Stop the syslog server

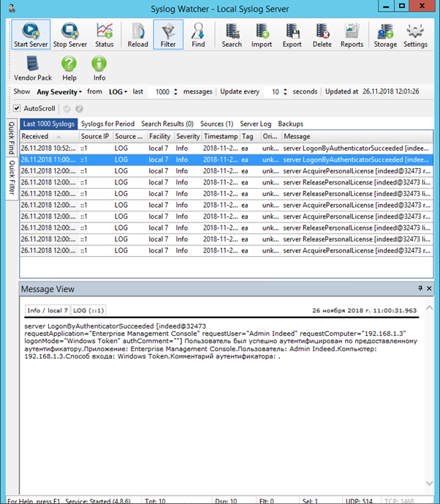coord(70,34)
